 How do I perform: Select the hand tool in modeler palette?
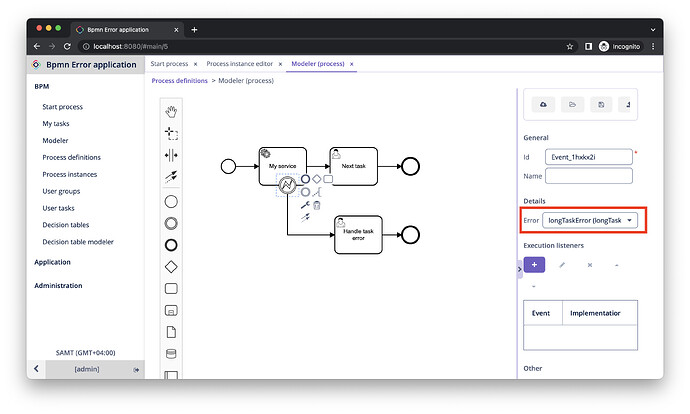(171, 112)
